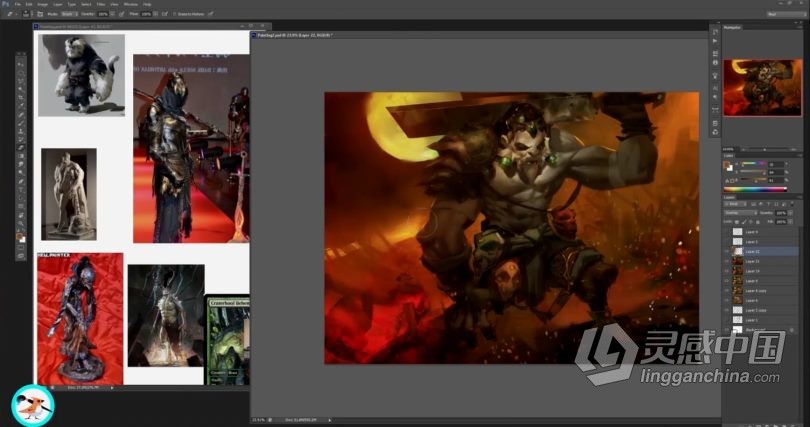Select Layer 1 copy row
Viewport: 810px width, 427px height.
pyautogui.click(x=762, y=310)
